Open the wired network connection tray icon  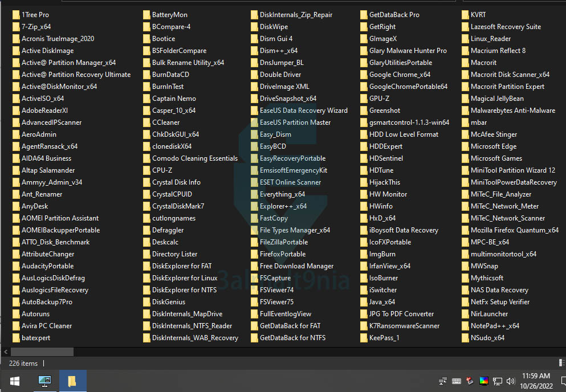click(498, 381)
